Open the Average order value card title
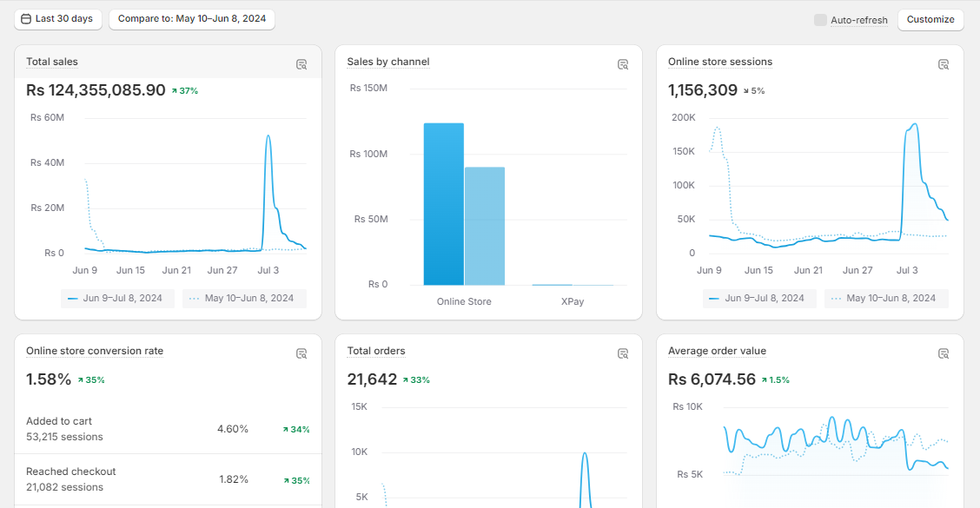This screenshot has height=508, width=980. pos(717,351)
